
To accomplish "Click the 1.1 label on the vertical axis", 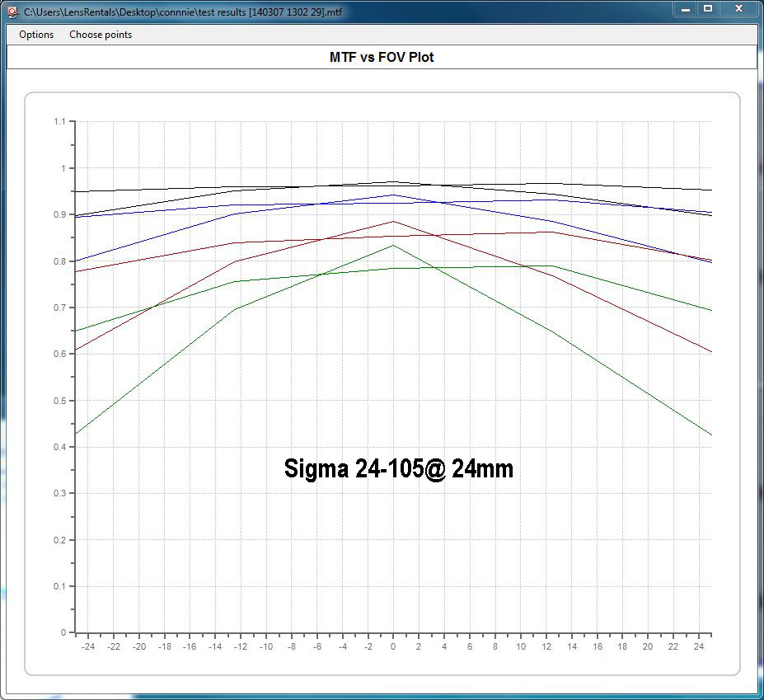I will (x=59, y=122).
